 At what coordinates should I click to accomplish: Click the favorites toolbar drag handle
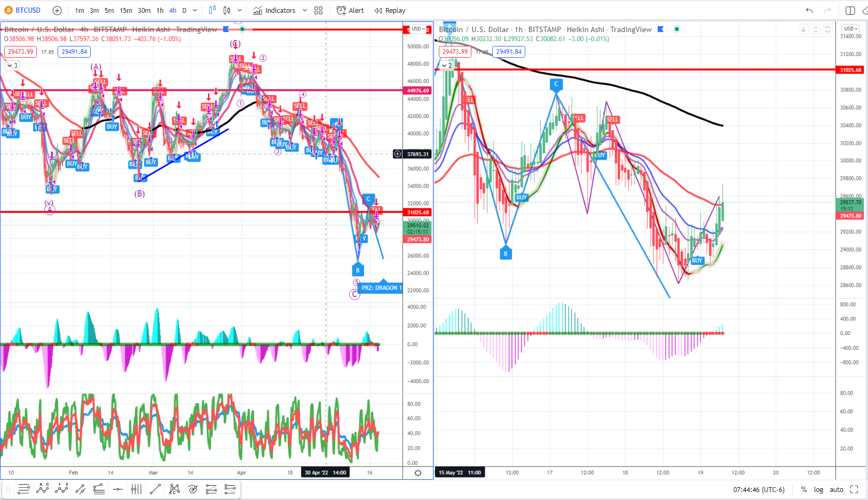(x=8, y=489)
